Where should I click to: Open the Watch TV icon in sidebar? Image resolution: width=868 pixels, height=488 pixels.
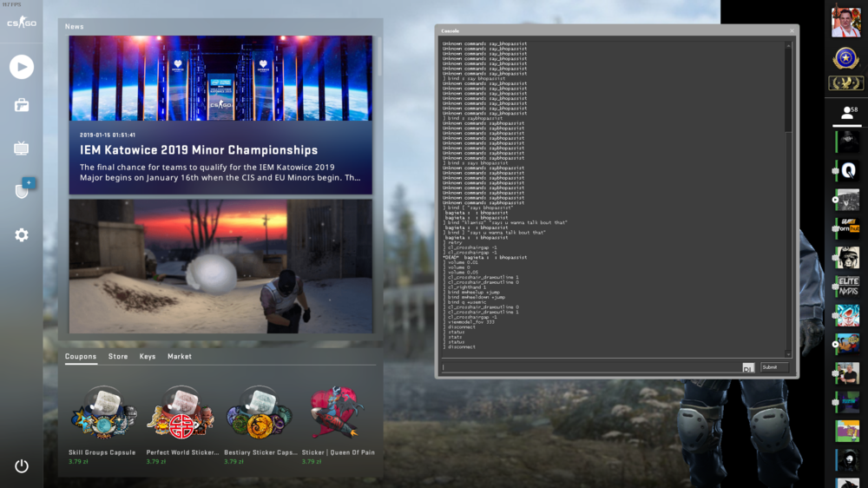(x=22, y=148)
